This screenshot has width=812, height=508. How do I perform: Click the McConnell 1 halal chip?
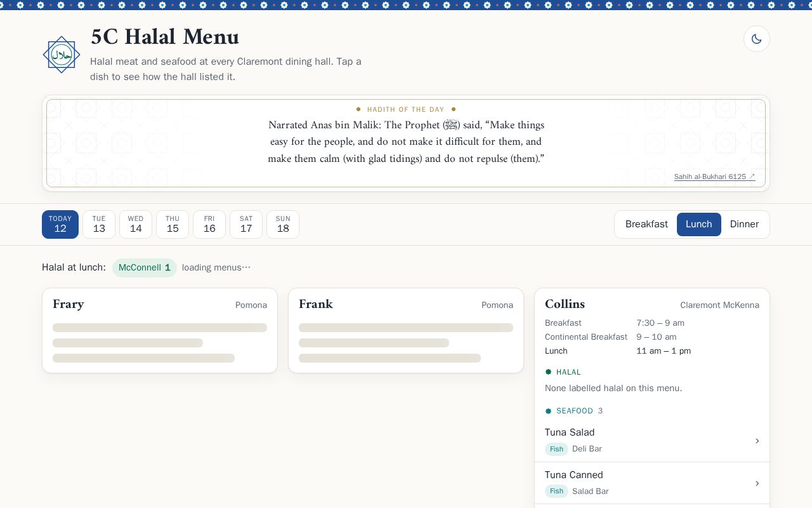145,267
